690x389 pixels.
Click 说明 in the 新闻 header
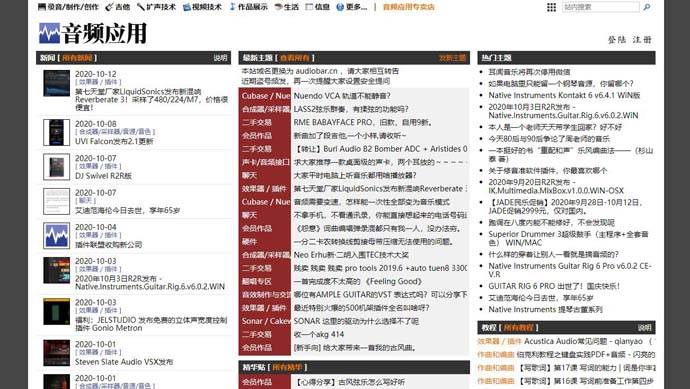pyautogui.click(x=220, y=58)
